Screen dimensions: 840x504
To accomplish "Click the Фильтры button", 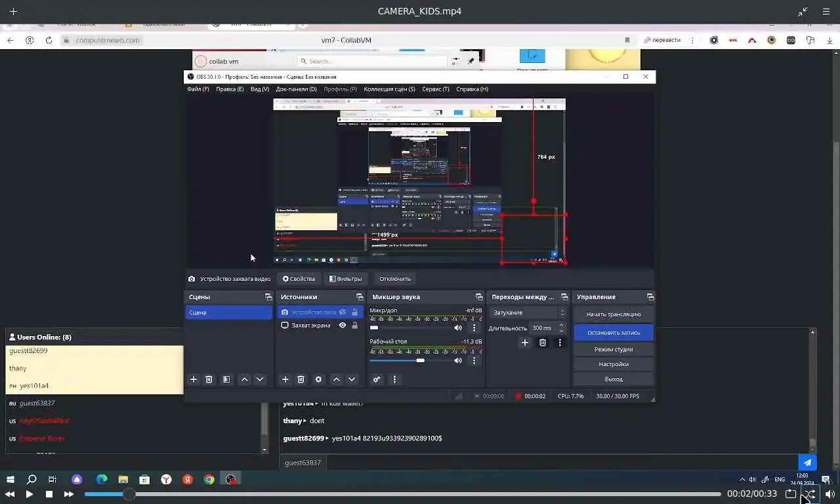I will click(x=345, y=279).
